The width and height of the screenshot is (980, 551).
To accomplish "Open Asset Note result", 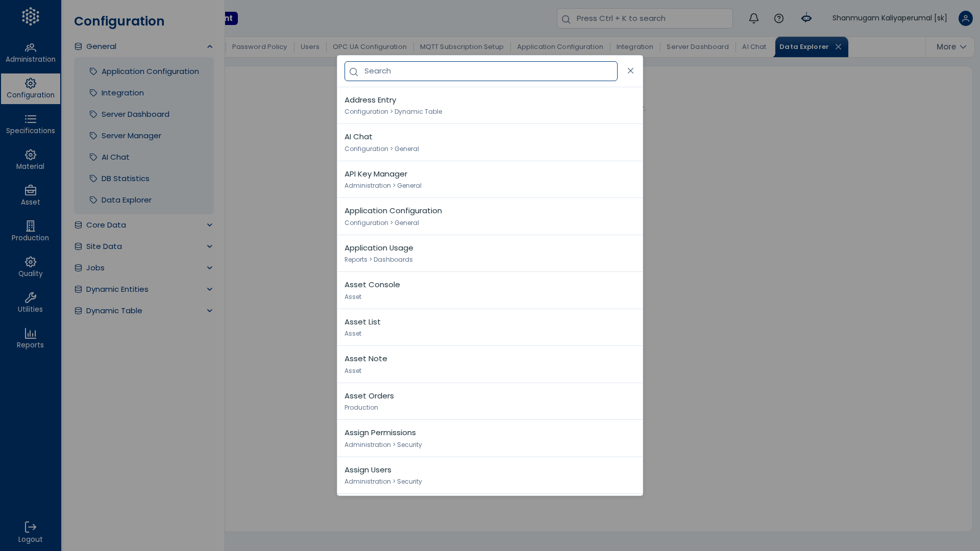I will point(490,365).
